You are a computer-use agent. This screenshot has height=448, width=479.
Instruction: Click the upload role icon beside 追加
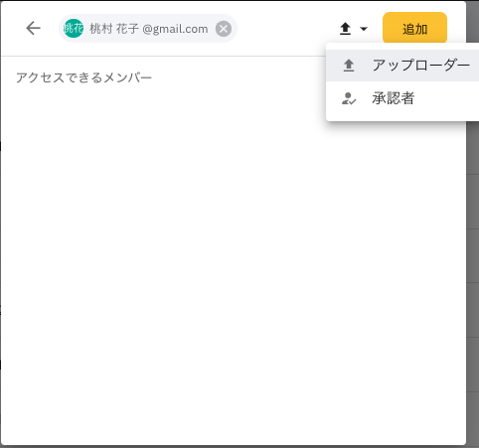[x=345, y=29]
